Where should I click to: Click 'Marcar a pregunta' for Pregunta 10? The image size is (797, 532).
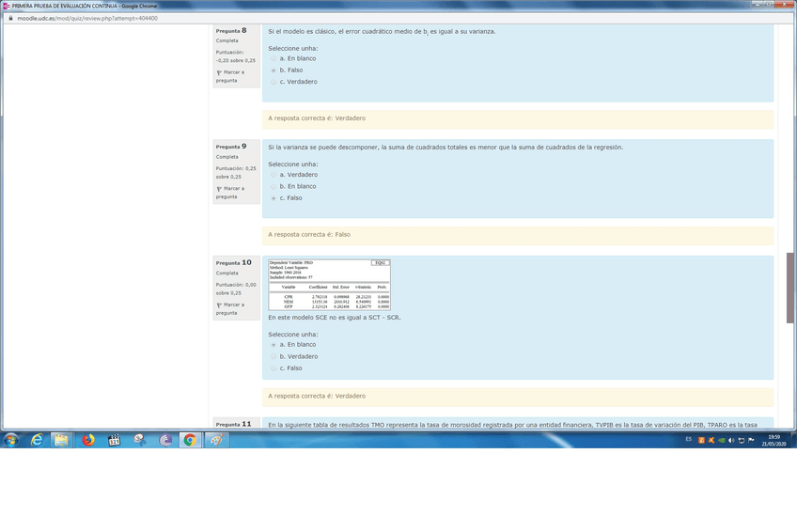[x=230, y=309]
